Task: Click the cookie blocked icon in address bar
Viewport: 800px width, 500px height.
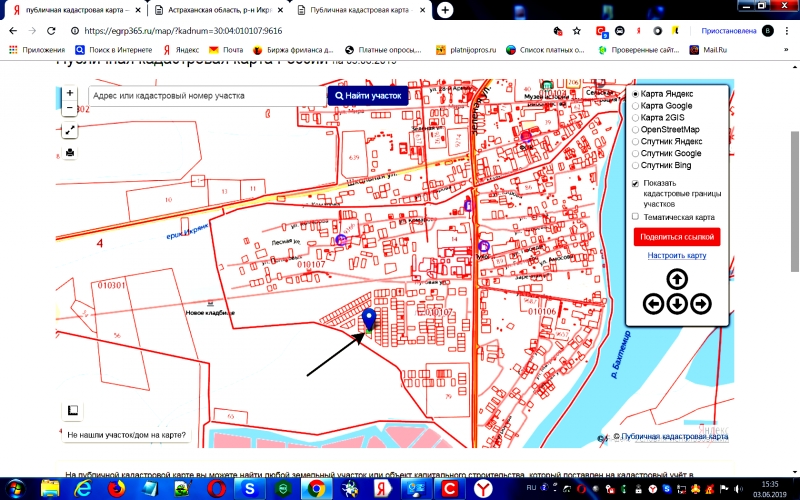Action: 558,31
